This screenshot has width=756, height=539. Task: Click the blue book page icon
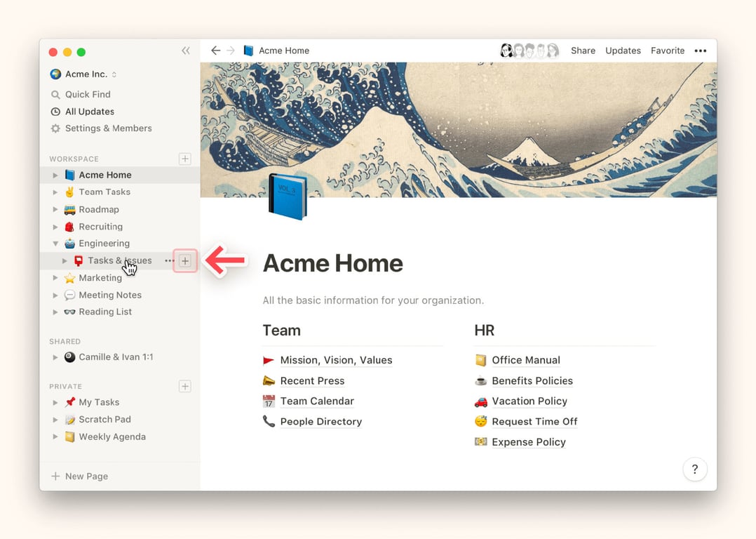point(288,197)
